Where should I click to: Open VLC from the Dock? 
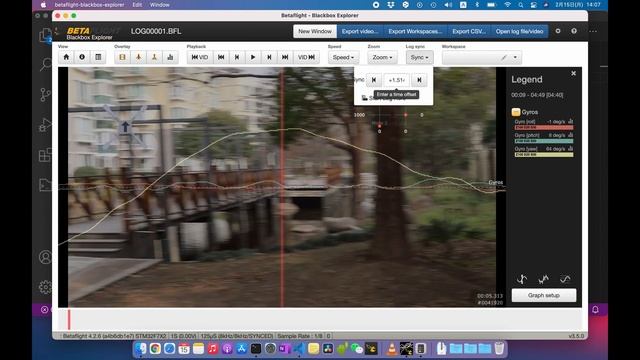click(x=392, y=349)
